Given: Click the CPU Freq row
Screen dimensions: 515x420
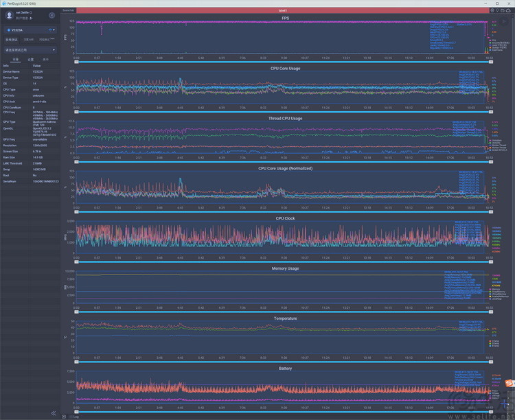Looking at the screenshot, I should click(30, 115).
